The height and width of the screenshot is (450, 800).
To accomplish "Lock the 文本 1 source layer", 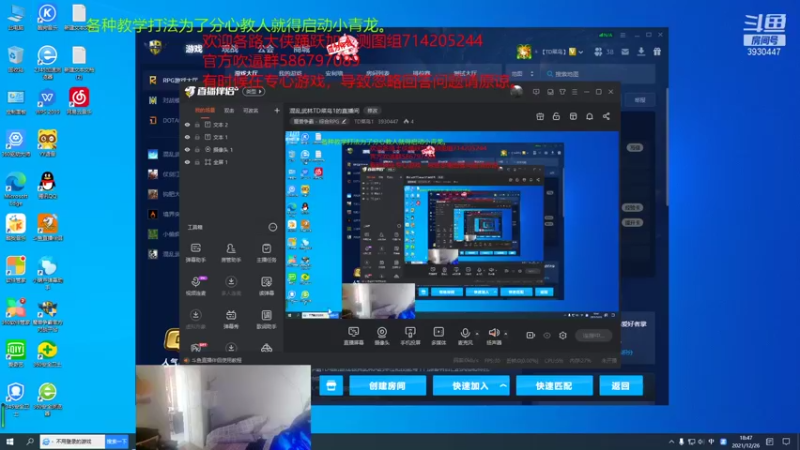I will [x=197, y=137].
